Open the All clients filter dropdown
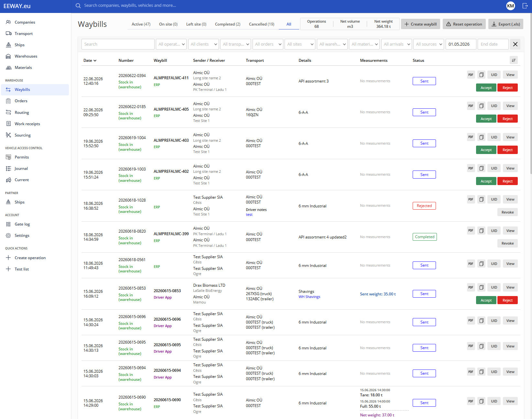 coord(203,44)
